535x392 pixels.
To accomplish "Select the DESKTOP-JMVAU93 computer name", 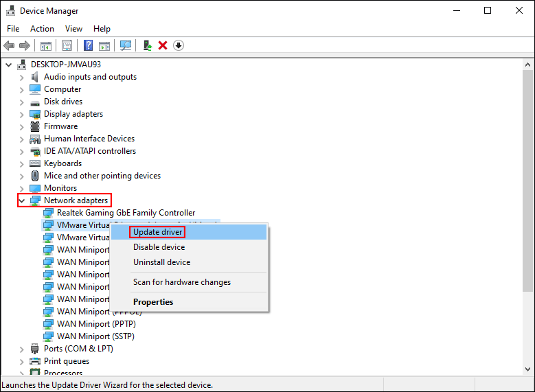I will [x=66, y=65].
